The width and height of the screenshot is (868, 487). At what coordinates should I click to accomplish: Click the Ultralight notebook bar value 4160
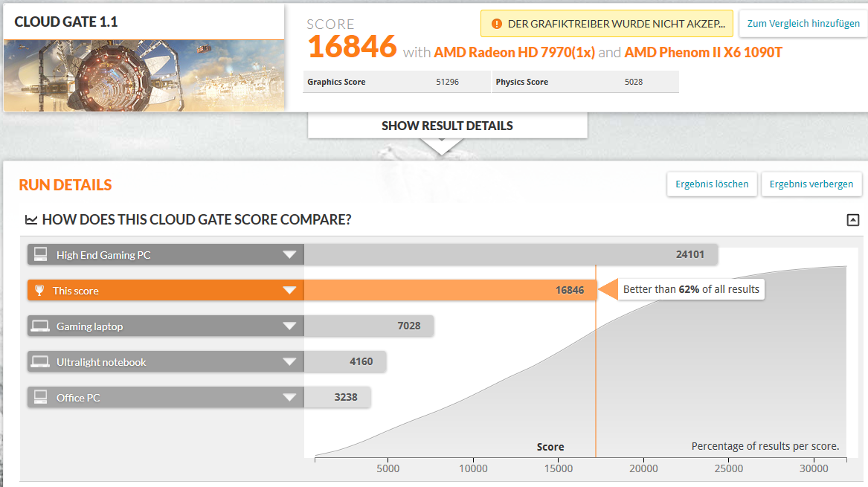pos(361,361)
